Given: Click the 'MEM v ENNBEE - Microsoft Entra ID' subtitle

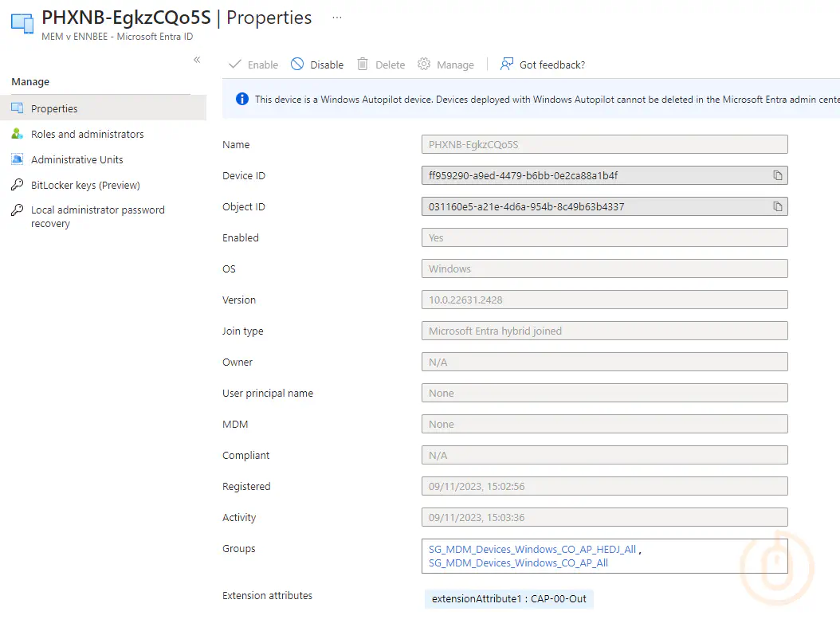Looking at the screenshot, I should pos(117,37).
